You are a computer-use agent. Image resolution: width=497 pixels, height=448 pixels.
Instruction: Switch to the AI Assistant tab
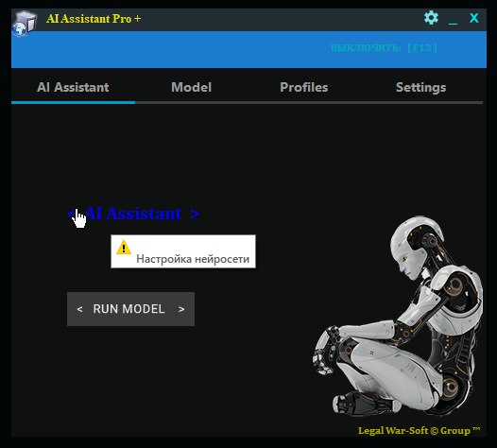point(73,87)
